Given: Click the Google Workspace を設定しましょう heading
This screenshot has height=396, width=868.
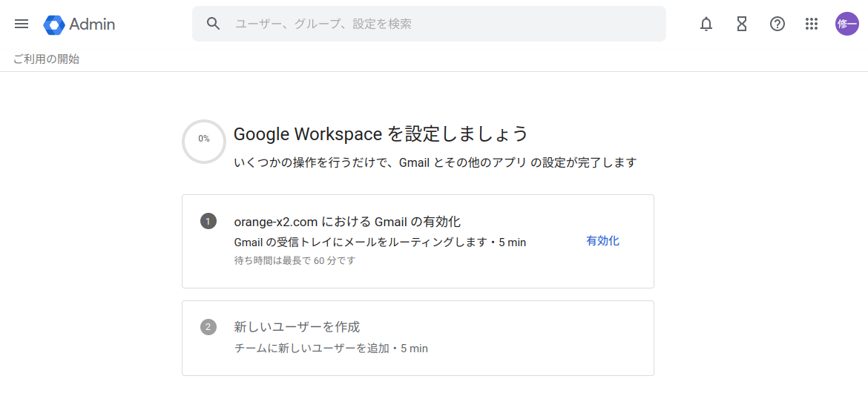Looking at the screenshot, I should click(x=381, y=134).
